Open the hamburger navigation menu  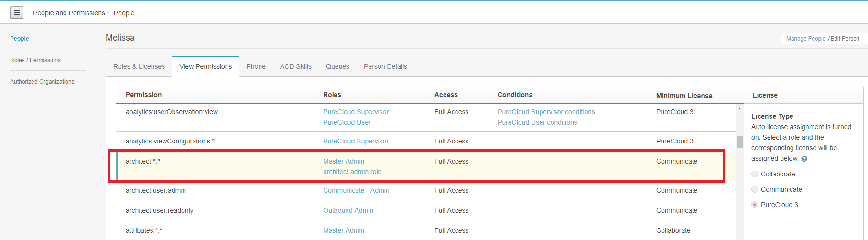click(x=17, y=13)
